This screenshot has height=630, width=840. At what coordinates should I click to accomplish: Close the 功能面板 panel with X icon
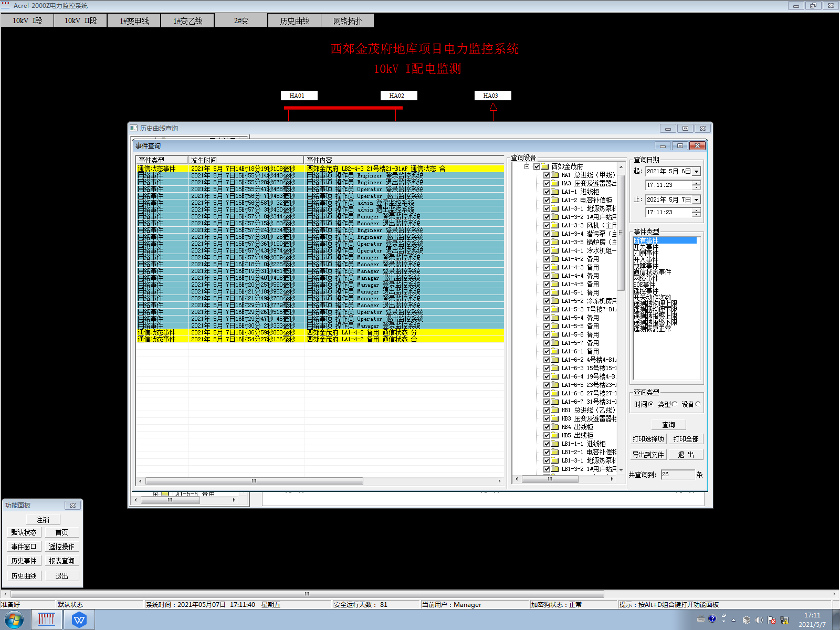pos(72,505)
